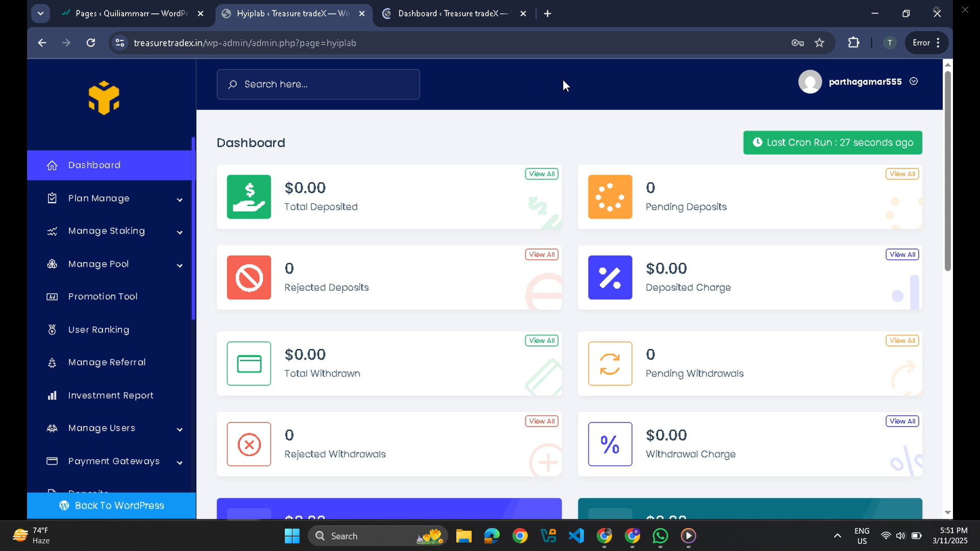This screenshot has height=551, width=980.
Task: Click the Investment Report bar chart icon
Action: tap(53, 395)
